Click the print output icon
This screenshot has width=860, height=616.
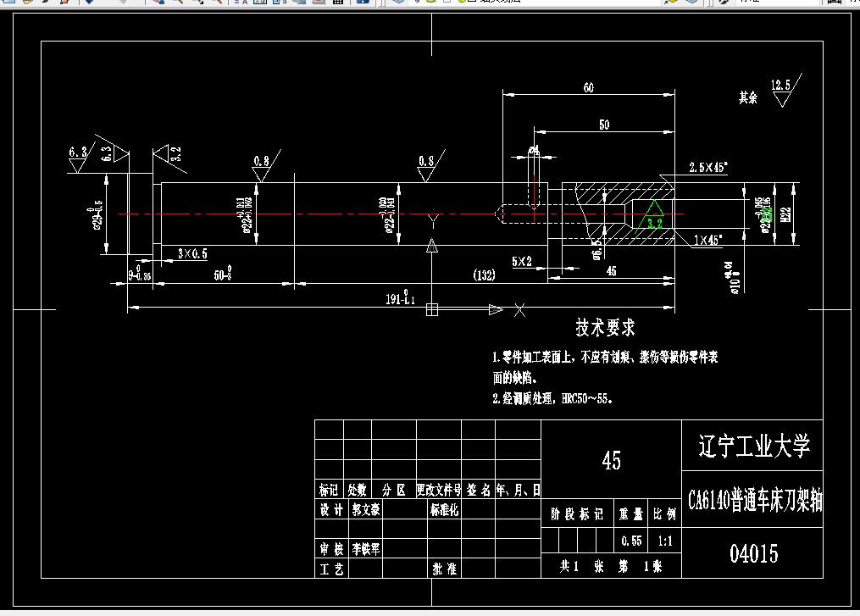(316, 4)
